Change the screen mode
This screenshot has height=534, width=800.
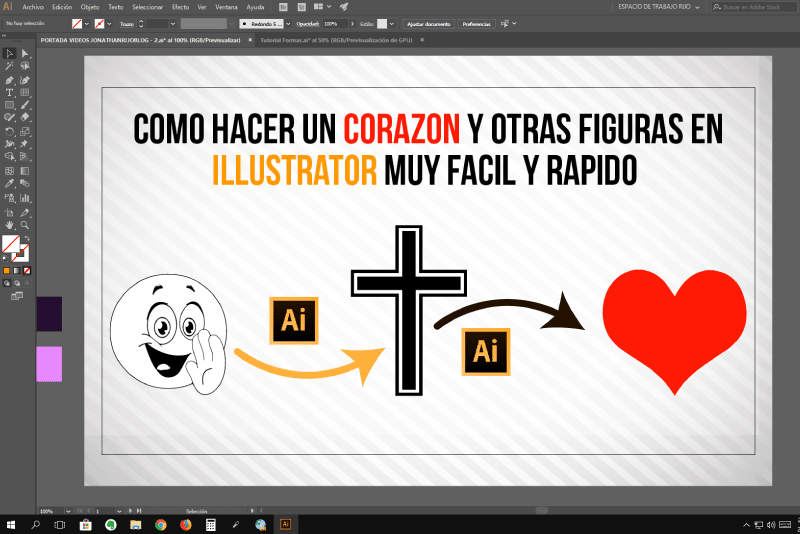[17, 296]
